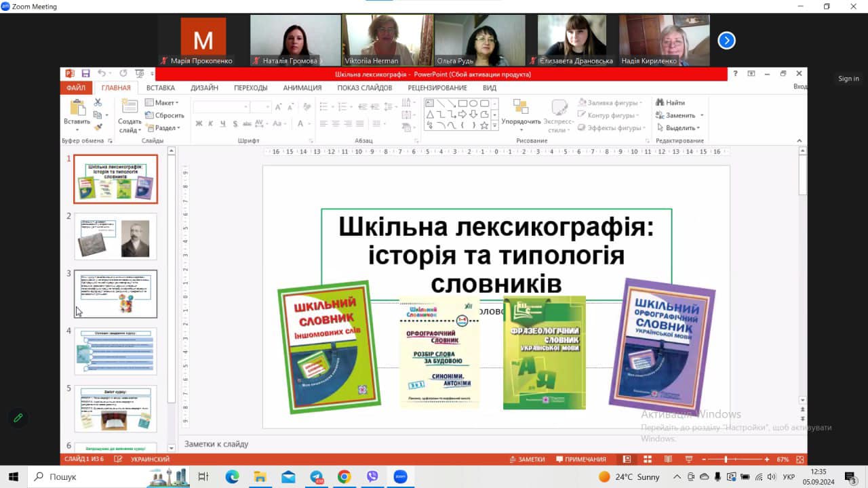Click the zoom slider in status bar
This screenshot has height=488, width=868.
pyautogui.click(x=735, y=459)
